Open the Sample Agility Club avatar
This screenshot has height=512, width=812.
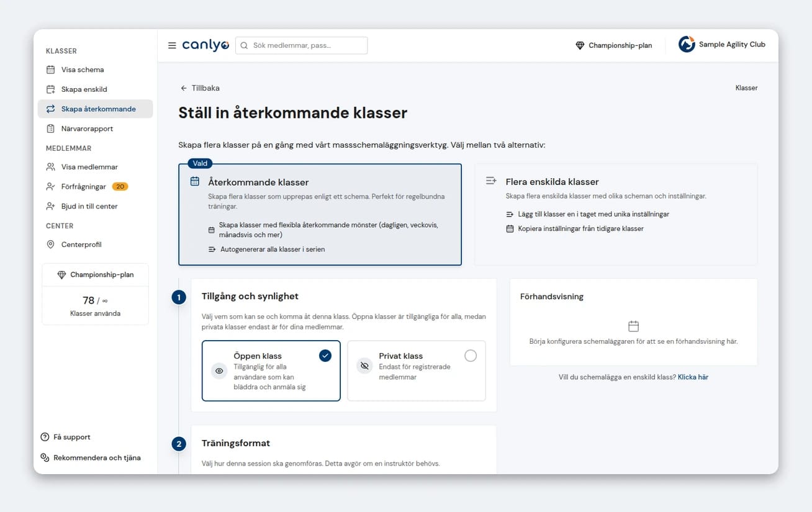click(x=687, y=44)
